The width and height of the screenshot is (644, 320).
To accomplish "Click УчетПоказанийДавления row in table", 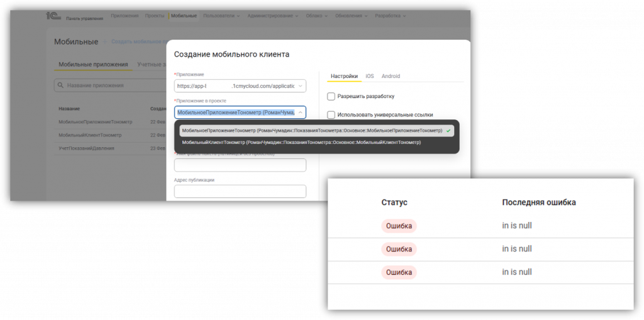I will pos(110,148).
